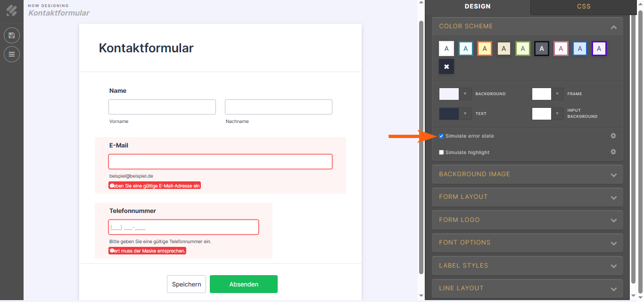The image size is (644, 302).
Task: Click the dark Text color swatch
Action: click(x=449, y=114)
